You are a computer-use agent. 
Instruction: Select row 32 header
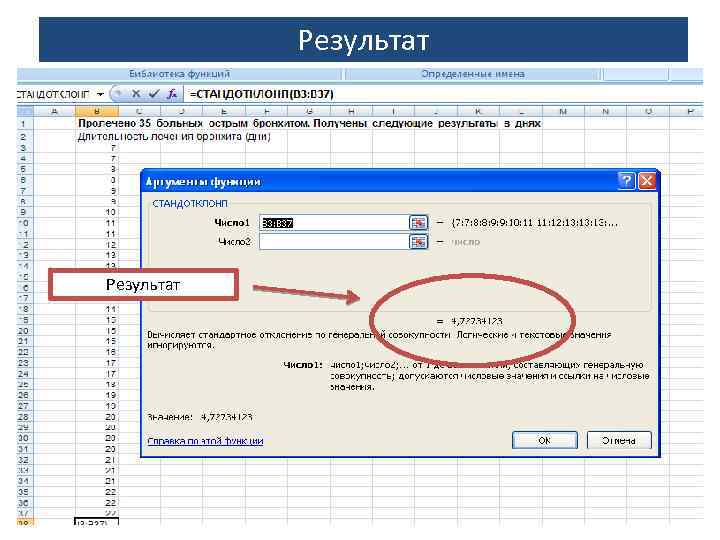tap(23, 460)
